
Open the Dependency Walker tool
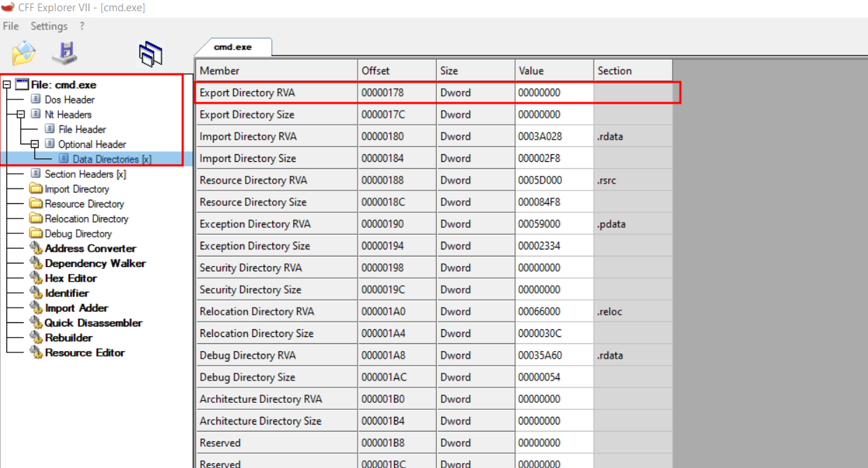pos(95,263)
